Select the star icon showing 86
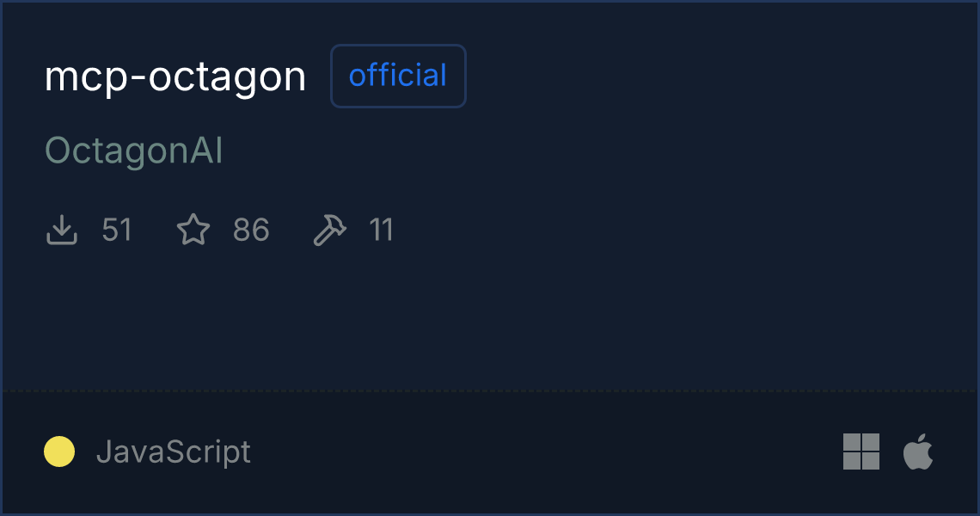The image size is (980, 516). point(194,229)
